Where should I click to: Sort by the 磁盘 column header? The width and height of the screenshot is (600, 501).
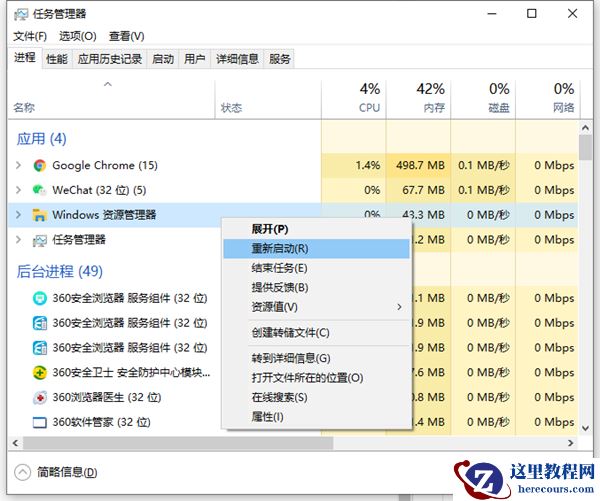click(x=483, y=100)
